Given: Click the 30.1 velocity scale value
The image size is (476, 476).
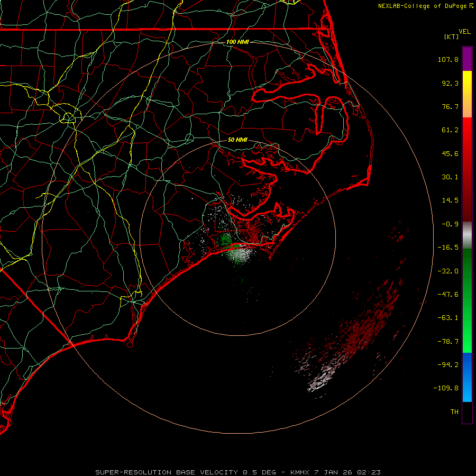Looking at the screenshot, I should click(450, 177).
